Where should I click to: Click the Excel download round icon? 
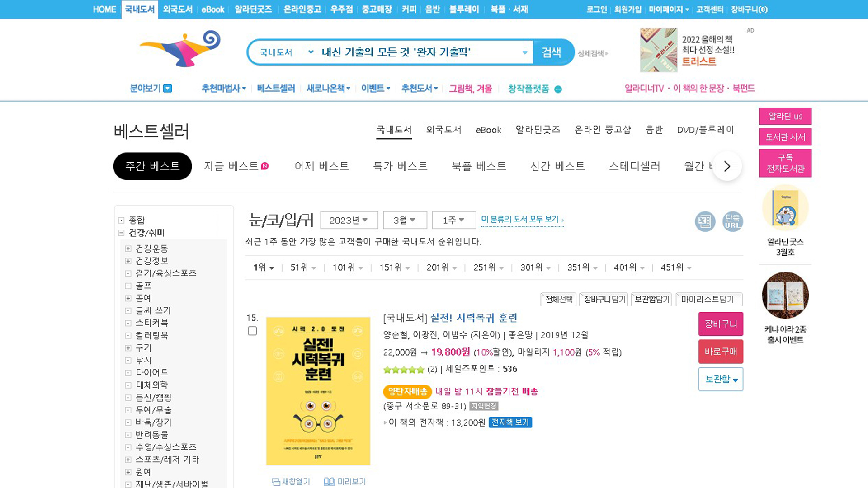(705, 221)
